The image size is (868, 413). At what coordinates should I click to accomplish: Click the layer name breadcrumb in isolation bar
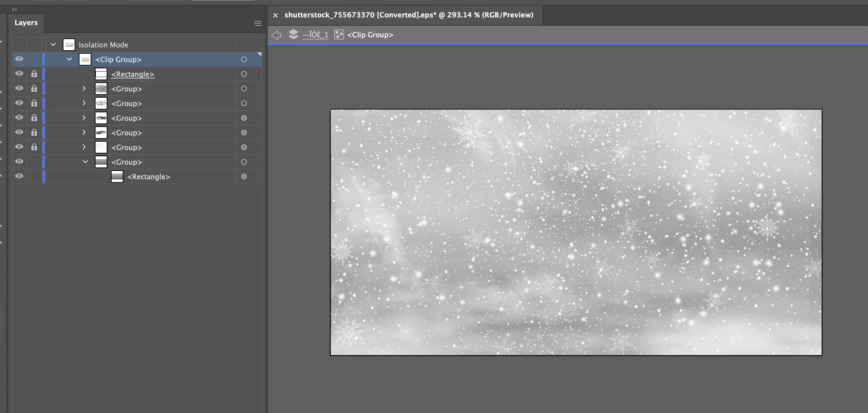(315, 35)
